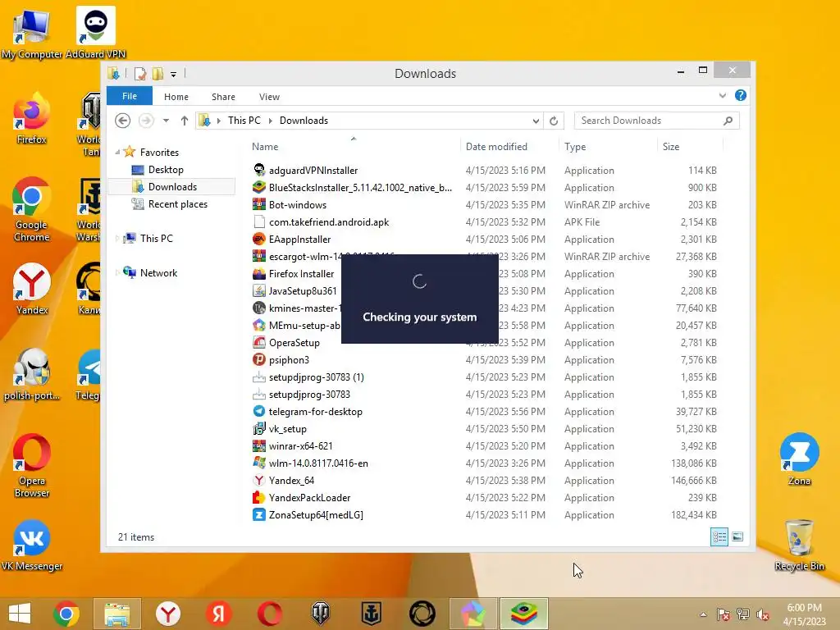Open Explorer help button
The width and height of the screenshot is (840, 630).
[741, 95]
